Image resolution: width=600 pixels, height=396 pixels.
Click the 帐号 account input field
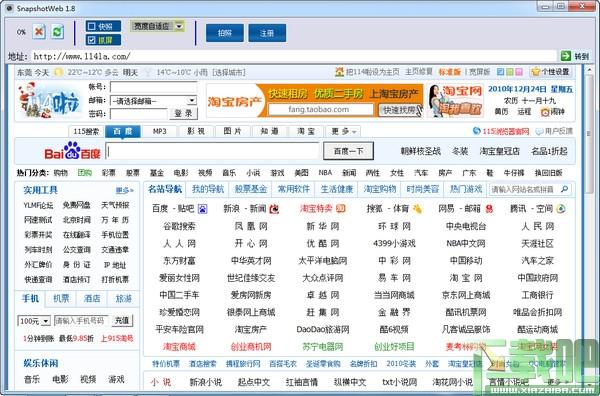point(153,87)
